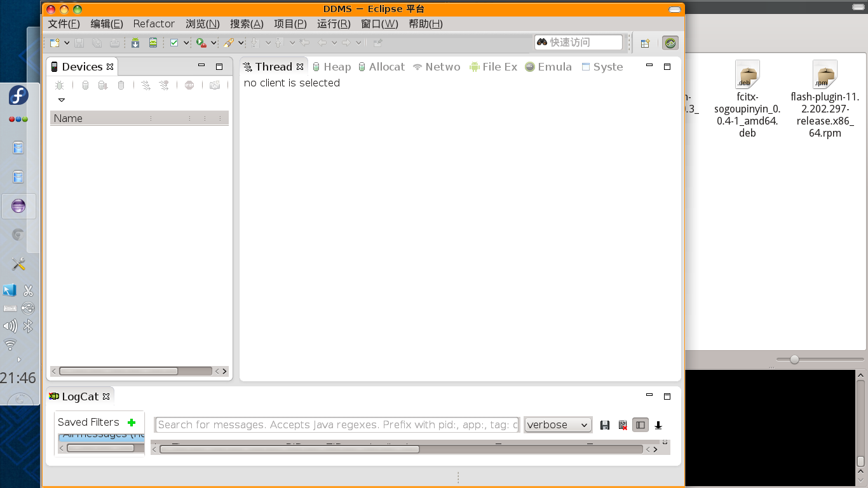This screenshot has width=868, height=488.
Task: Open the 窗口(W) menu
Action: (379, 24)
